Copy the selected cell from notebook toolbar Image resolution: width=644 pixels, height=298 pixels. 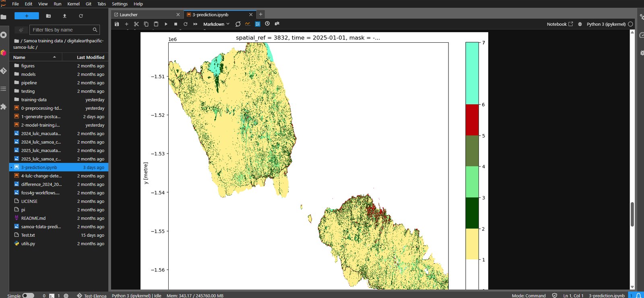tap(146, 24)
